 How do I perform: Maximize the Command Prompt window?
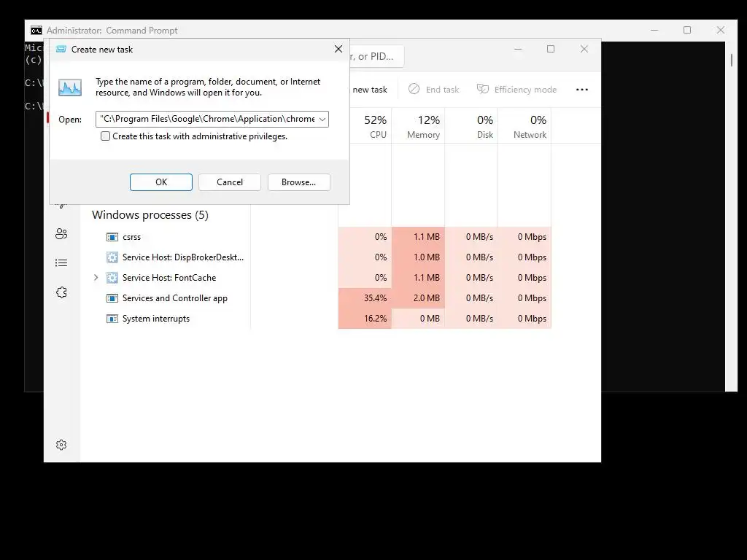pos(687,30)
